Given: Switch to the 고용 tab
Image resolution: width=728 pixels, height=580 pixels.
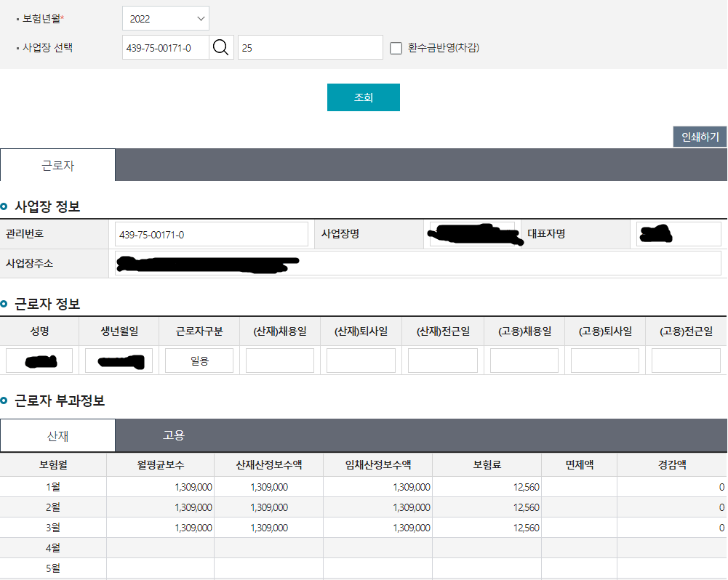Looking at the screenshot, I should (x=173, y=435).
